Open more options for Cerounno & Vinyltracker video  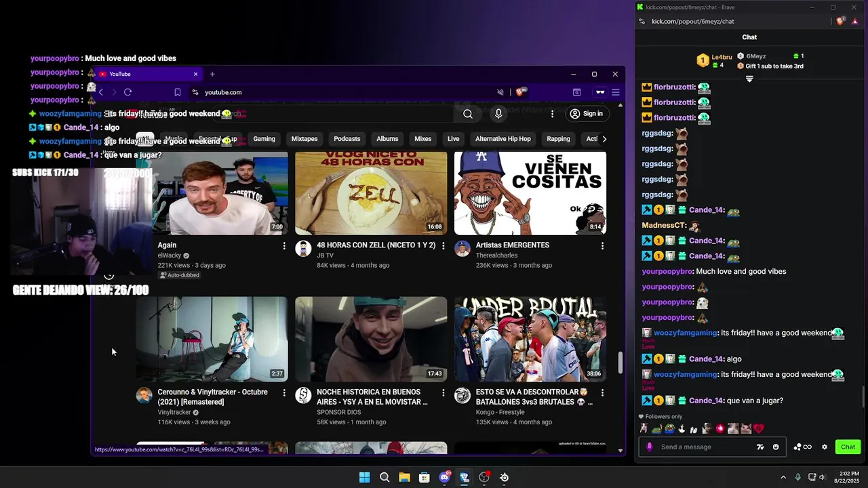point(284,393)
